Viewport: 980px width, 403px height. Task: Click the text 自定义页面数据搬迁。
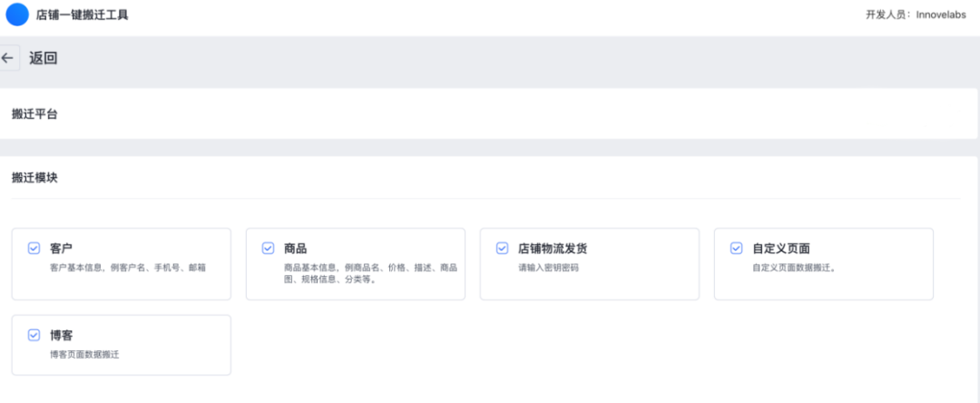click(794, 268)
